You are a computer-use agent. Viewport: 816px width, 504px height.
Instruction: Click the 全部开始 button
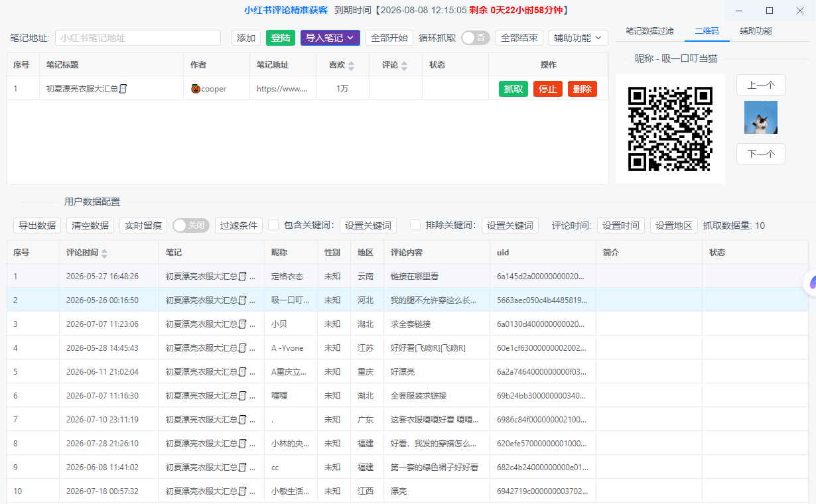pos(389,38)
